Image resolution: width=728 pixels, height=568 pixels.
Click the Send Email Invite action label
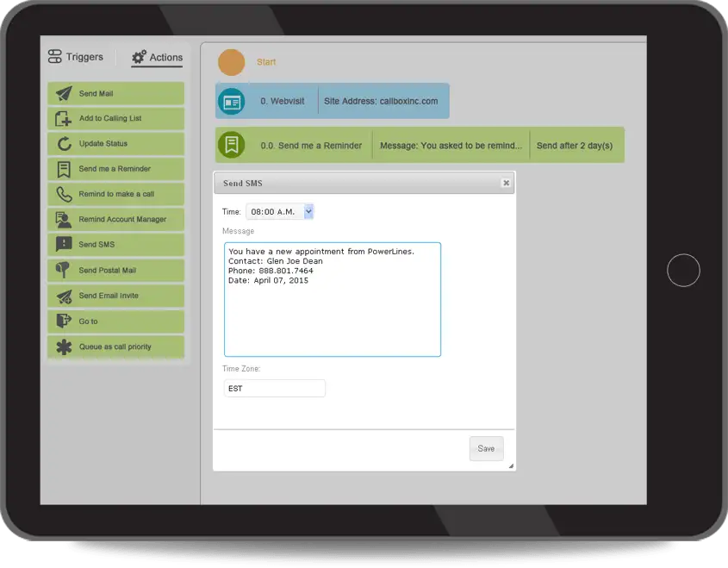[x=109, y=296]
